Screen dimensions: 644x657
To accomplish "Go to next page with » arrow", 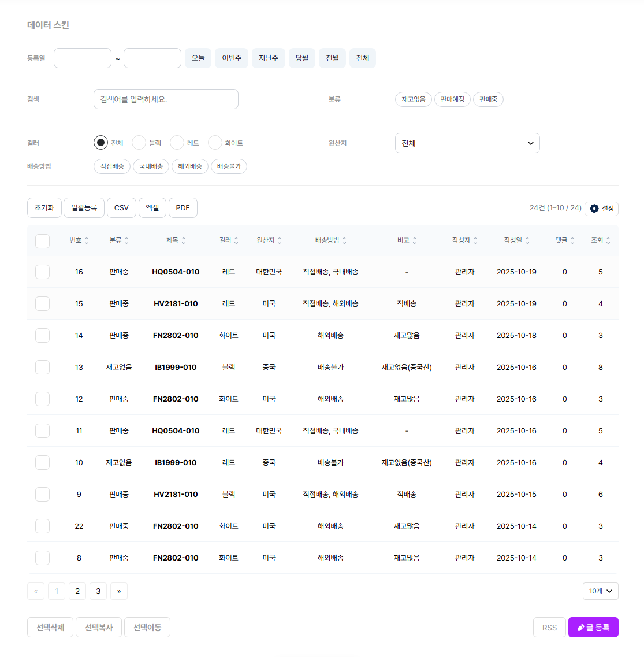I will 119,591.
